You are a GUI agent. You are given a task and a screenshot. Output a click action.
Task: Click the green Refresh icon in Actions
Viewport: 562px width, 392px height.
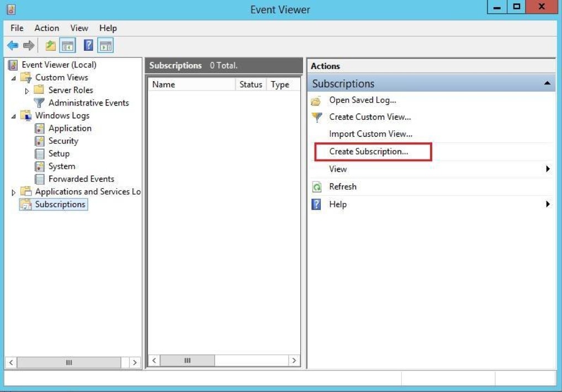(x=316, y=187)
